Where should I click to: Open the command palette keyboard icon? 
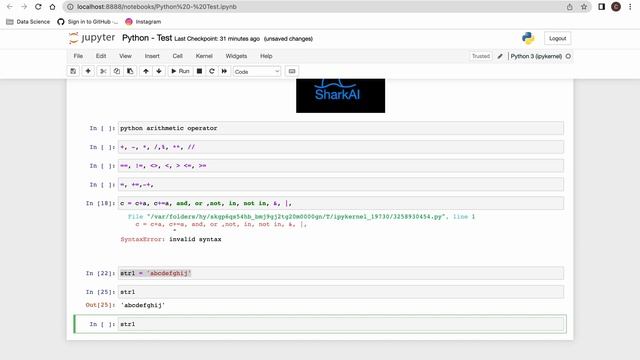[292, 71]
